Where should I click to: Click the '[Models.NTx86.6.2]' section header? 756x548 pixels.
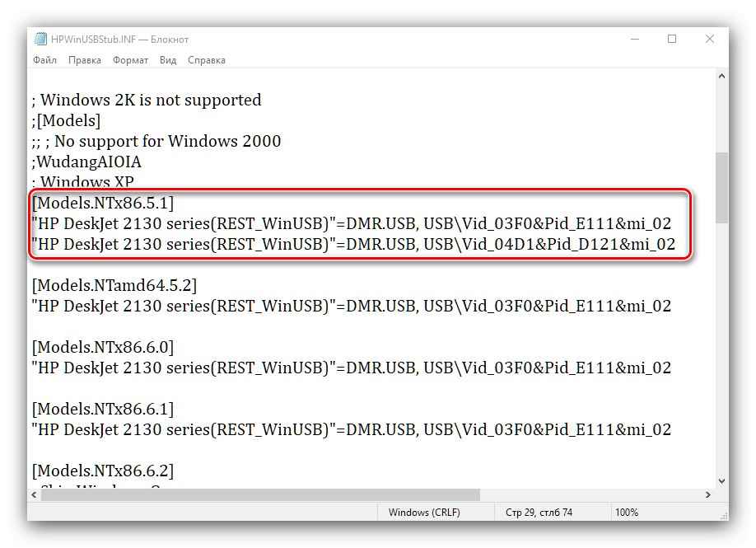[103, 471]
